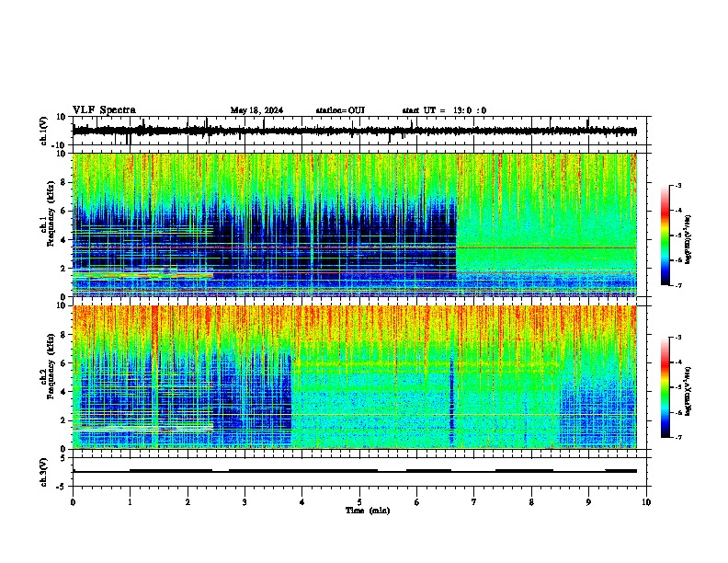Click the "station=OUI" label
The height and width of the screenshot is (563, 728).
340,110
